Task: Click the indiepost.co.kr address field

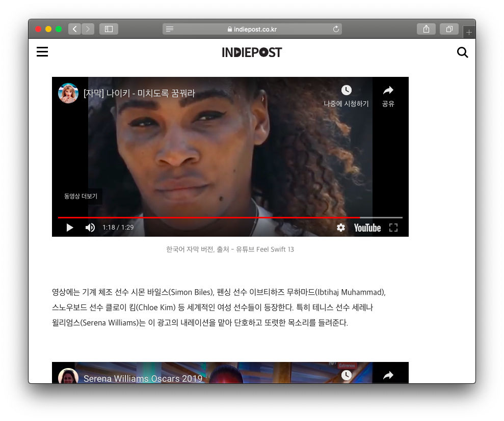Action: (252, 29)
